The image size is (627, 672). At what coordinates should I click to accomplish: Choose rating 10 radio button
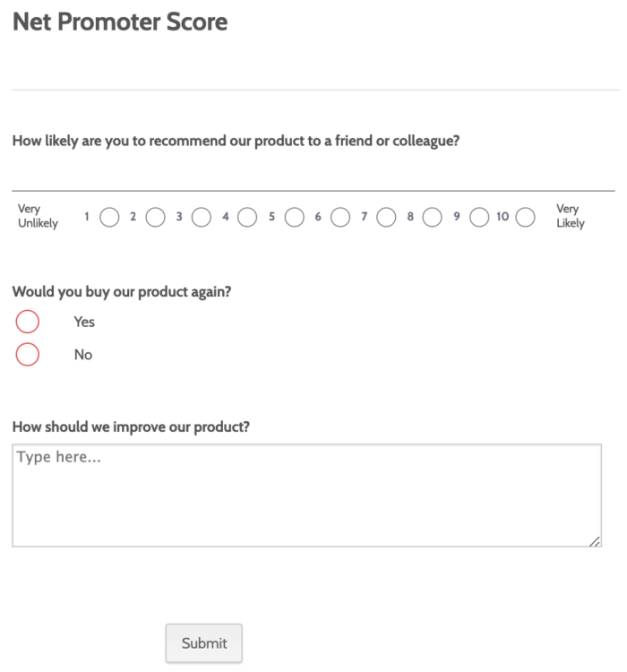click(x=526, y=217)
